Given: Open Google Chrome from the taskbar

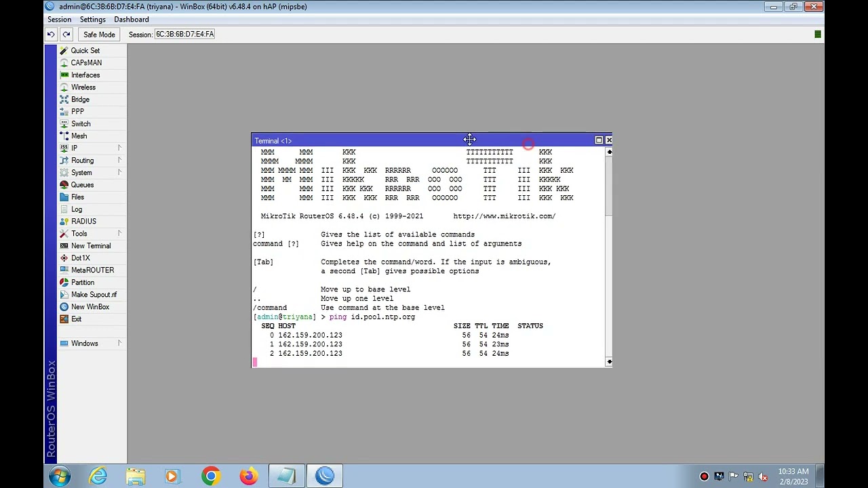Looking at the screenshot, I should [211, 476].
